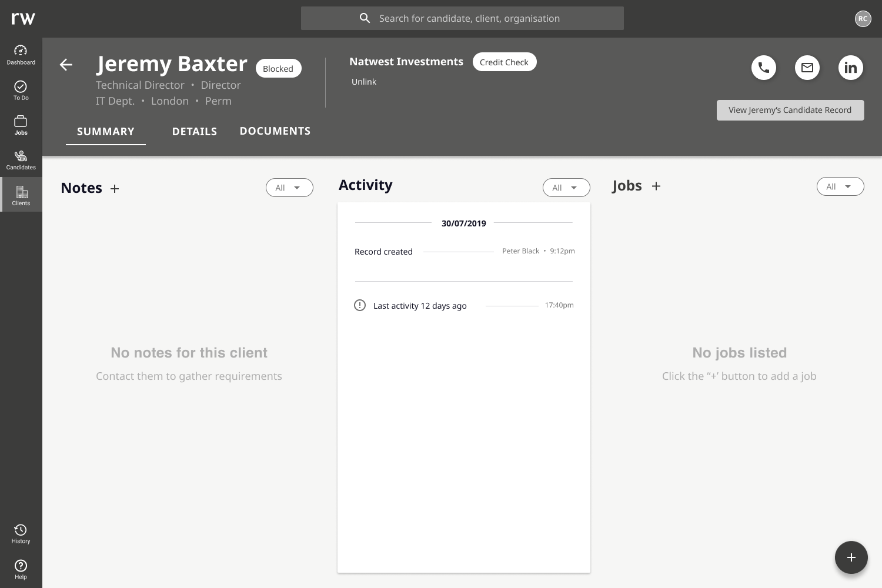This screenshot has height=588, width=882.
Task: Click the 30/07/2019 date header
Action: pyautogui.click(x=464, y=223)
